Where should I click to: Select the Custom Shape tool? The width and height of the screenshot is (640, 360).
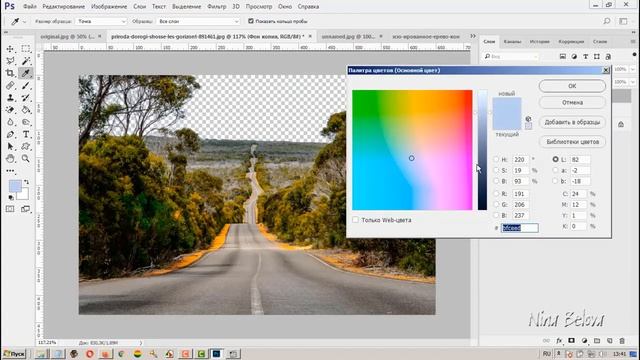pyautogui.click(x=26, y=146)
